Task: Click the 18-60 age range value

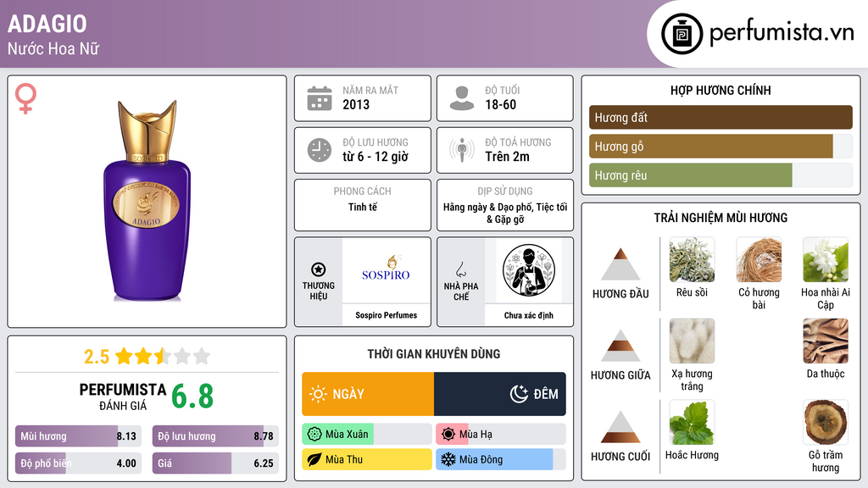Action: pyautogui.click(x=500, y=105)
